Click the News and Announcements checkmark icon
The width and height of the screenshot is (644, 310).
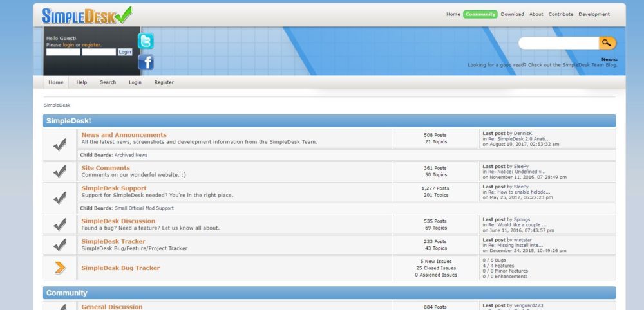click(59, 145)
